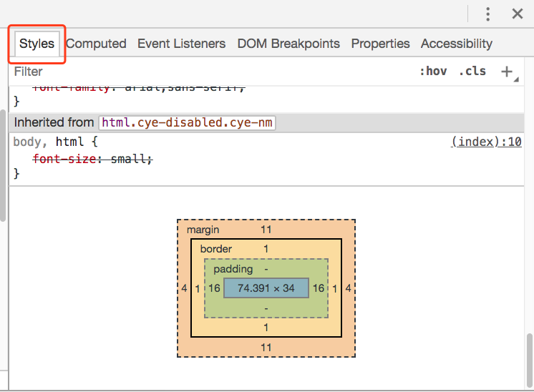
Task: Toggle the .cls element classes panel
Action: tap(472, 72)
